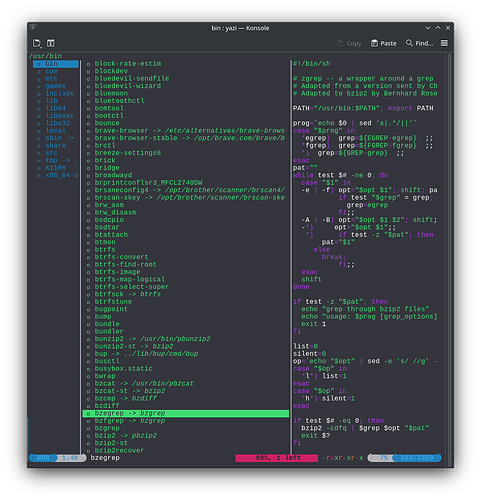Select the lib64 folder in parent pane
The width and height of the screenshot is (481, 500).
56,108
